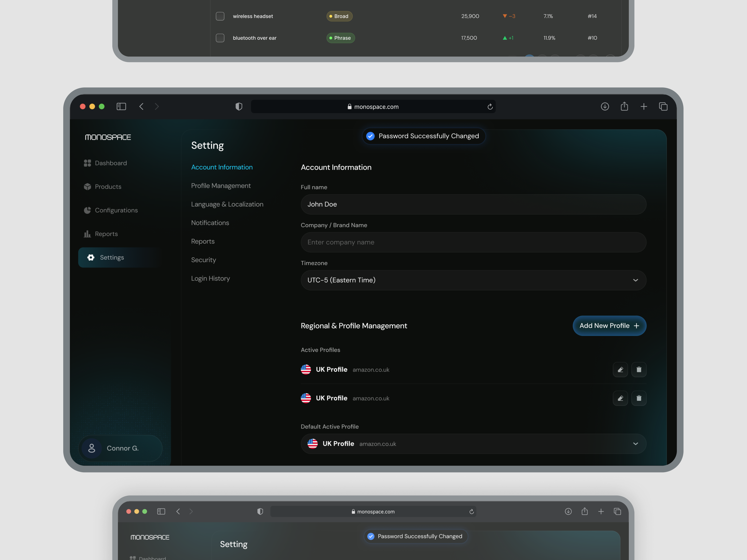Click the Company / Brand Name field
The image size is (747, 560).
[474, 242]
